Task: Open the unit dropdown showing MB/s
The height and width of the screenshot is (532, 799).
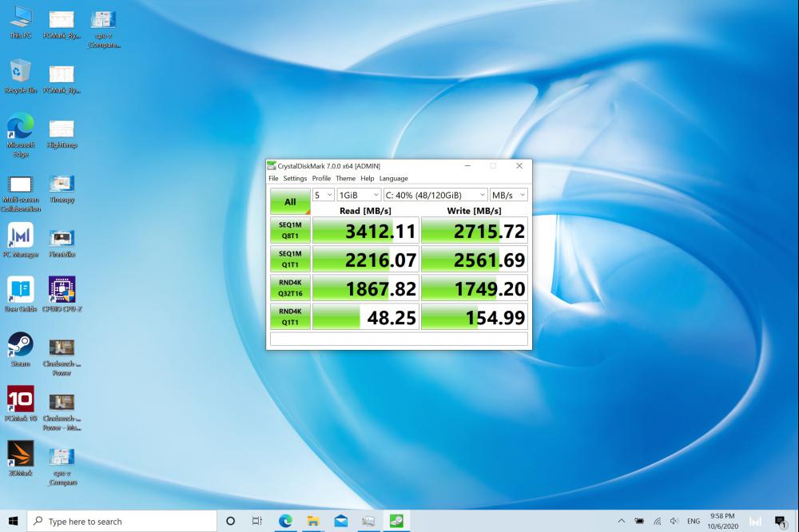Action: 508,195
